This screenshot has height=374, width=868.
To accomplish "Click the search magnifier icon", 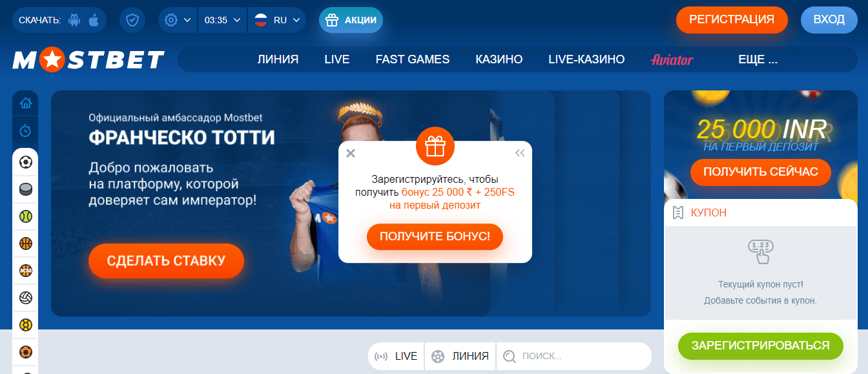I will tap(510, 356).
